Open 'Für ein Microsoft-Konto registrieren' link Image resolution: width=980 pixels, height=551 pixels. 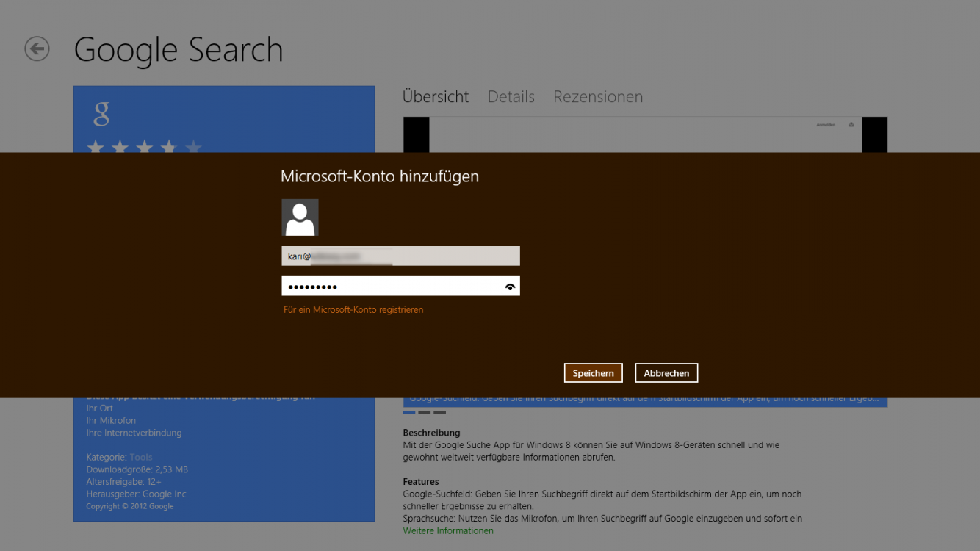[353, 309]
